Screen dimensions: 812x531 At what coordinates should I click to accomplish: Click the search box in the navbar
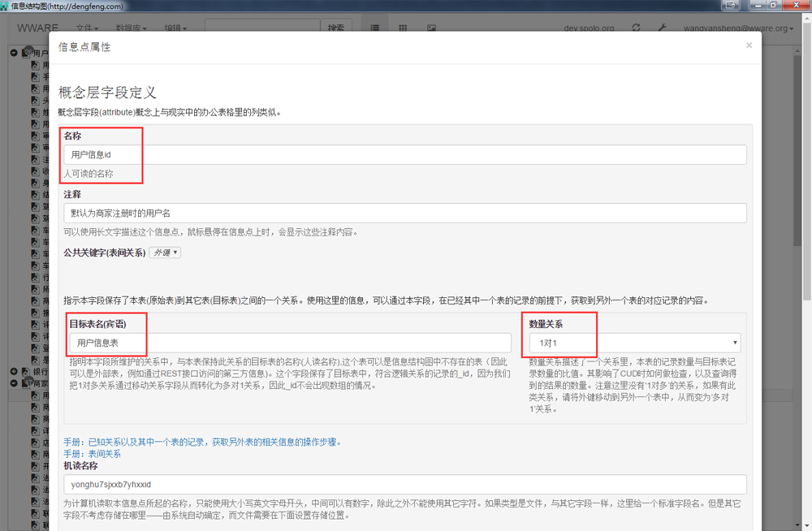262,27
